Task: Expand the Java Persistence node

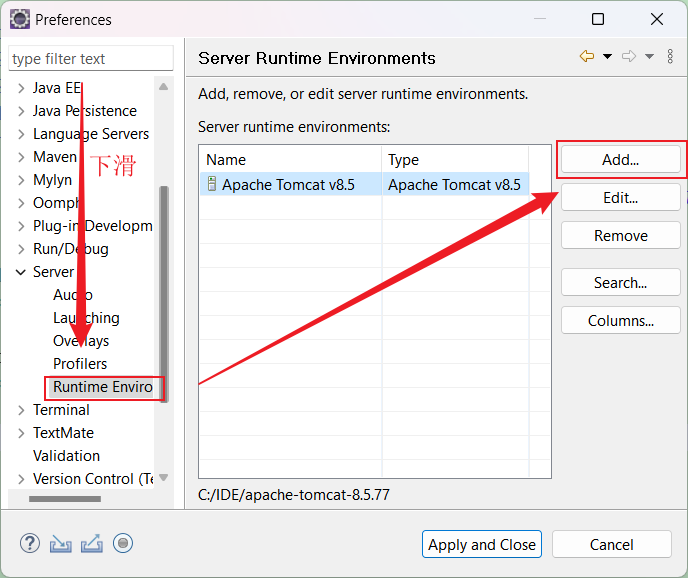Action: click(21, 111)
